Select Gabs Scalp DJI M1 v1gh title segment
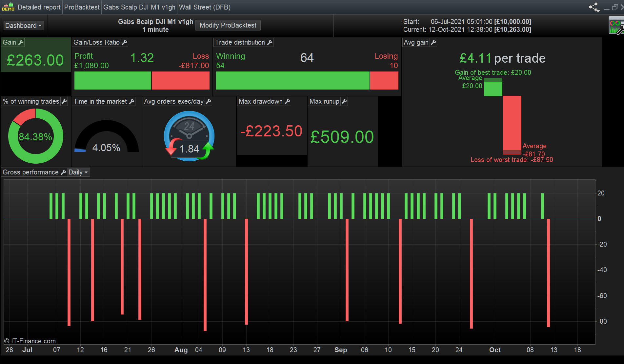 click(x=139, y=7)
